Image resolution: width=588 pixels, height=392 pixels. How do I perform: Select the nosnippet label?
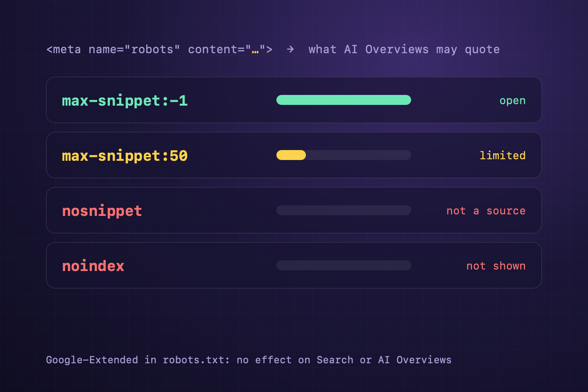pyautogui.click(x=102, y=211)
